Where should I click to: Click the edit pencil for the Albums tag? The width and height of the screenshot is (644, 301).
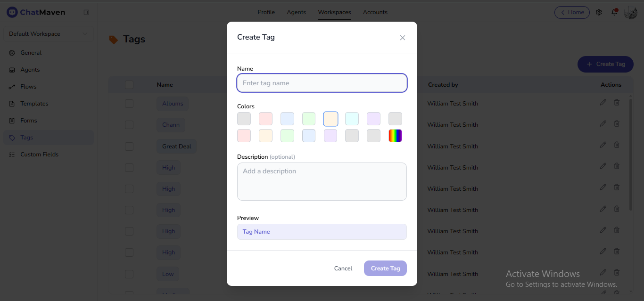(x=603, y=102)
